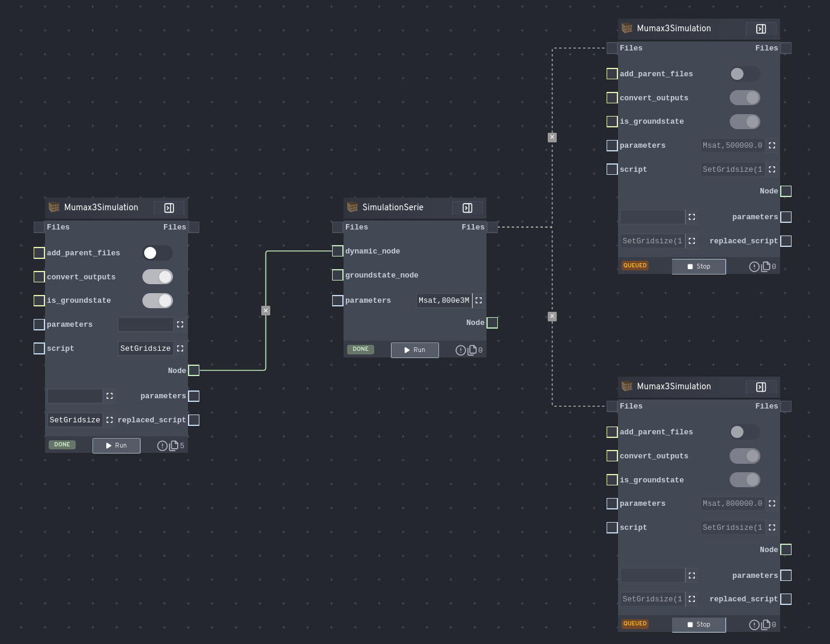The width and height of the screenshot is (830, 644).
Task: Run the left Mumax3Simulation node
Action: [x=116, y=446]
